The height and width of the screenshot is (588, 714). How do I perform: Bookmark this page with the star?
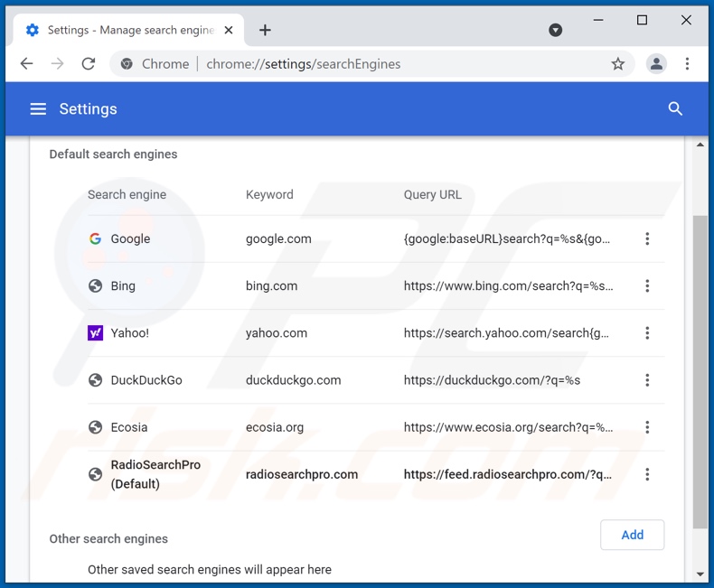click(x=617, y=64)
